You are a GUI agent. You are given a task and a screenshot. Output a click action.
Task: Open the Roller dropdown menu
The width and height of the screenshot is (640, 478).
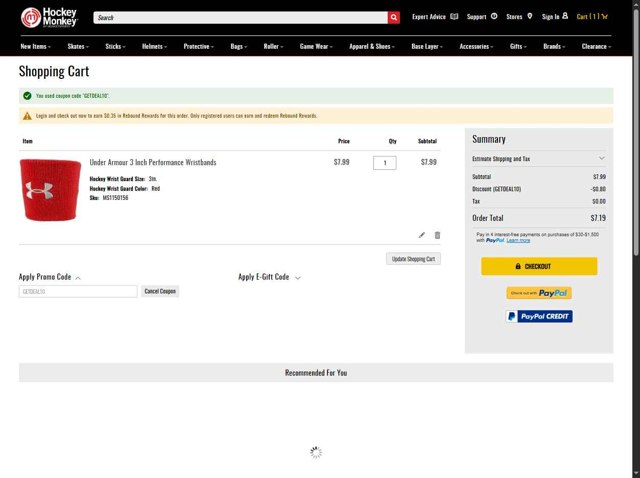tap(273, 47)
